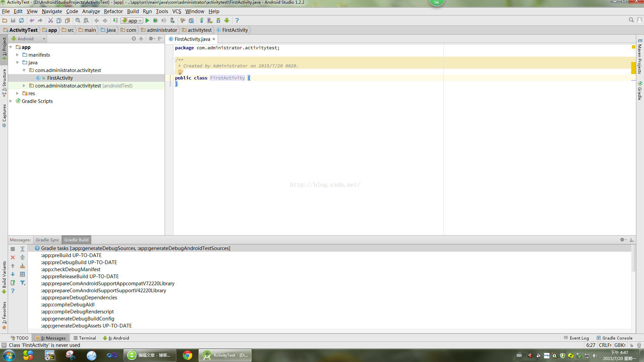This screenshot has width=644, height=362.
Task: Open the Event Log button
Action: (576, 338)
